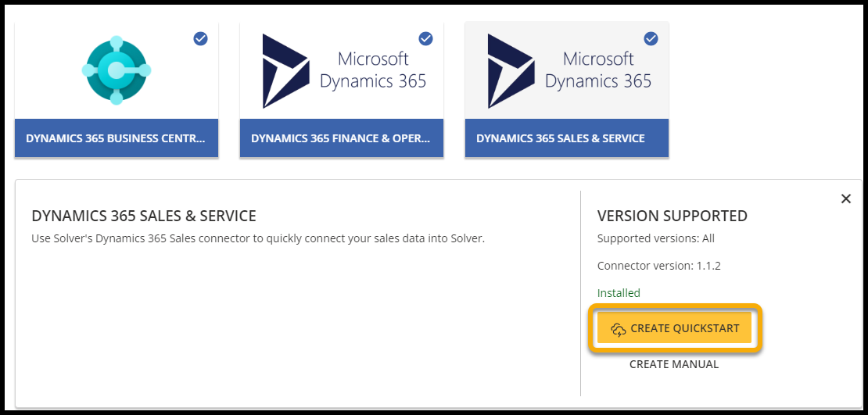Click the cloud icon on Create Quickstart
The height and width of the screenshot is (415, 868).
pyautogui.click(x=619, y=329)
